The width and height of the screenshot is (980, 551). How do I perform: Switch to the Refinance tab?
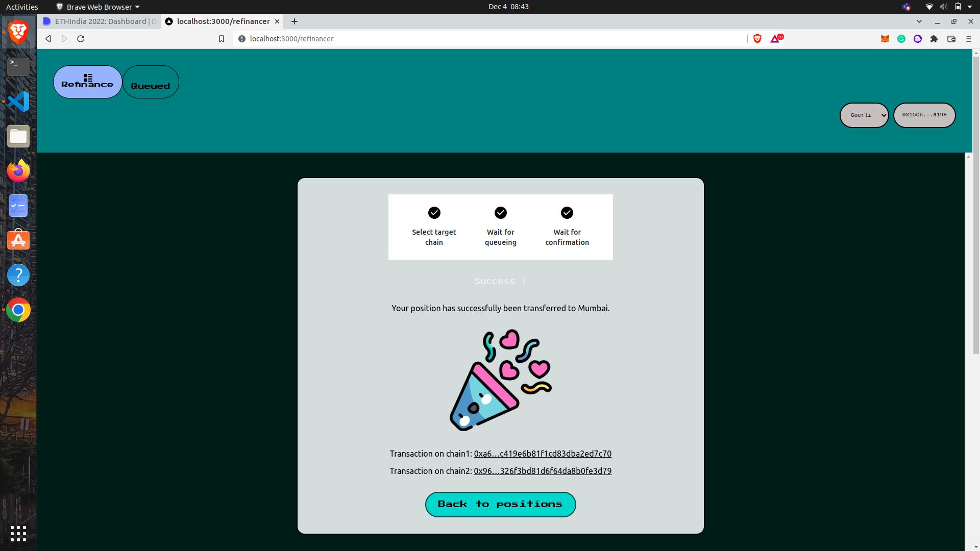click(87, 82)
